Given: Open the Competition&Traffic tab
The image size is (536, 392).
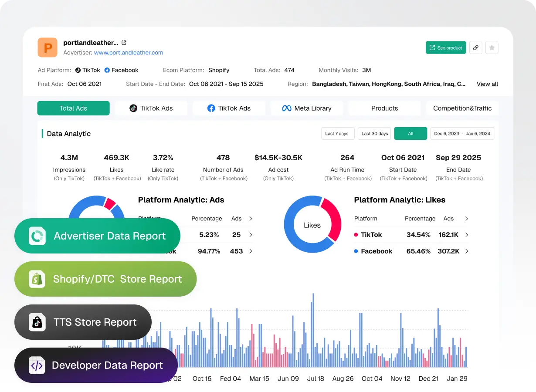Looking at the screenshot, I should [x=462, y=108].
